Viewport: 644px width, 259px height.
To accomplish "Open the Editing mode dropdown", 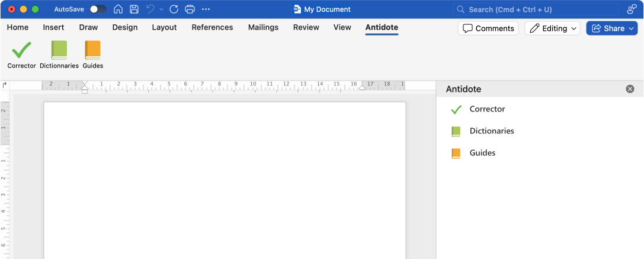I will [552, 28].
